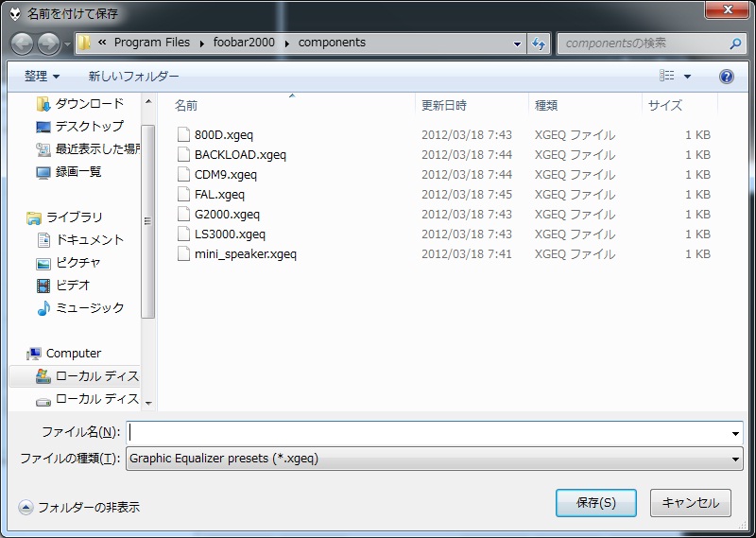Open the 整理 organize menu
The image size is (756, 538).
click(x=43, y=77)
